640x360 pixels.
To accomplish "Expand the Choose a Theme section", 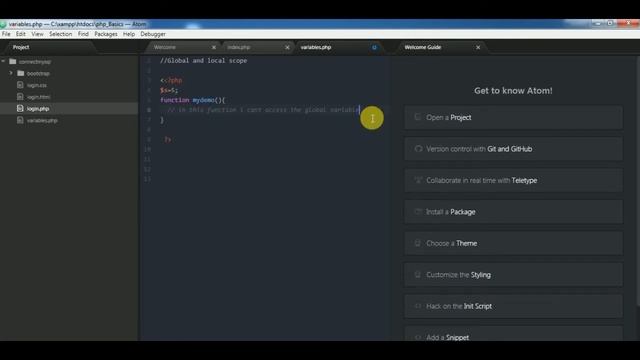I will coord(513,243).
